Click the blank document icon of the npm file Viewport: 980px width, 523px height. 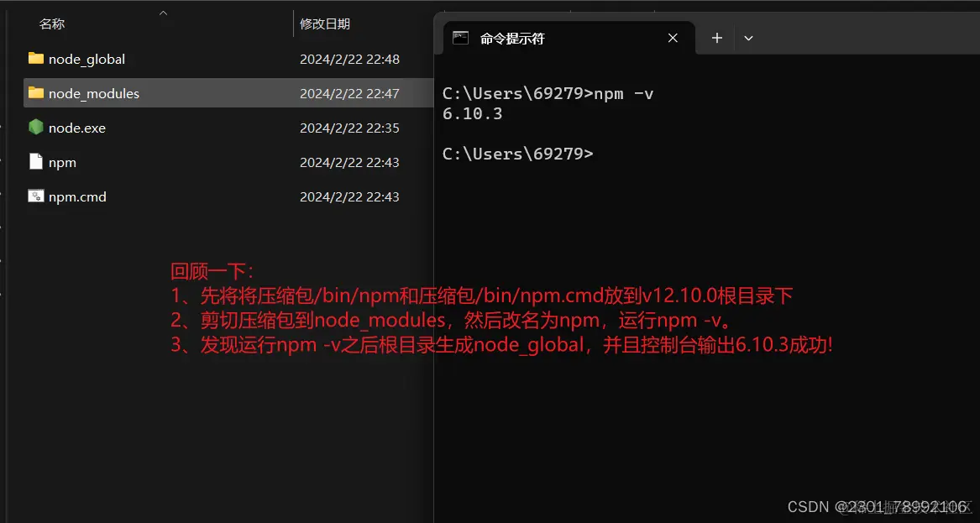pos(35,162)
